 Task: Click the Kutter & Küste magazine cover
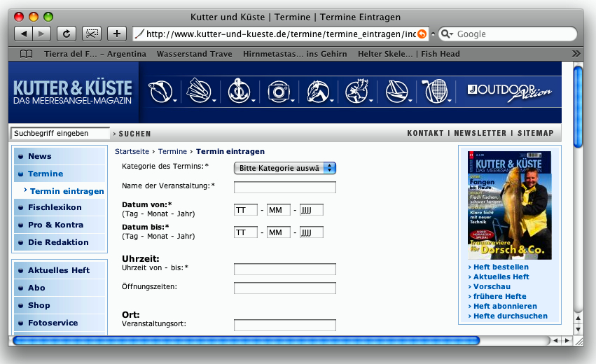tap(509, 205)
